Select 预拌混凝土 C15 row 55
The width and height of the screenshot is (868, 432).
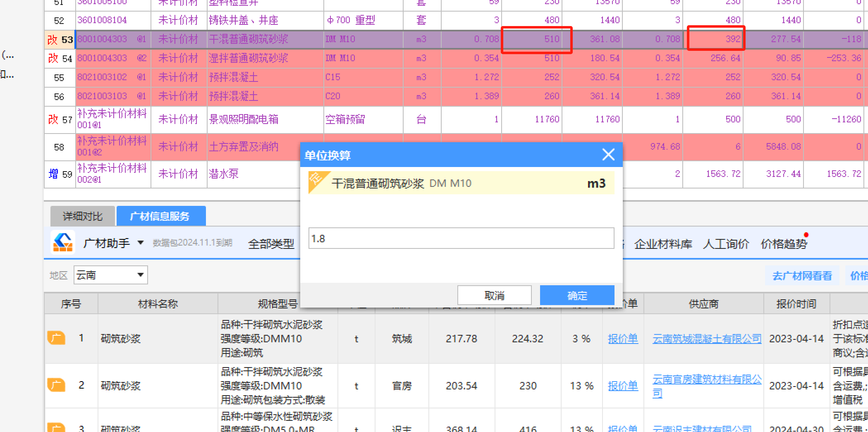[265, 77]
